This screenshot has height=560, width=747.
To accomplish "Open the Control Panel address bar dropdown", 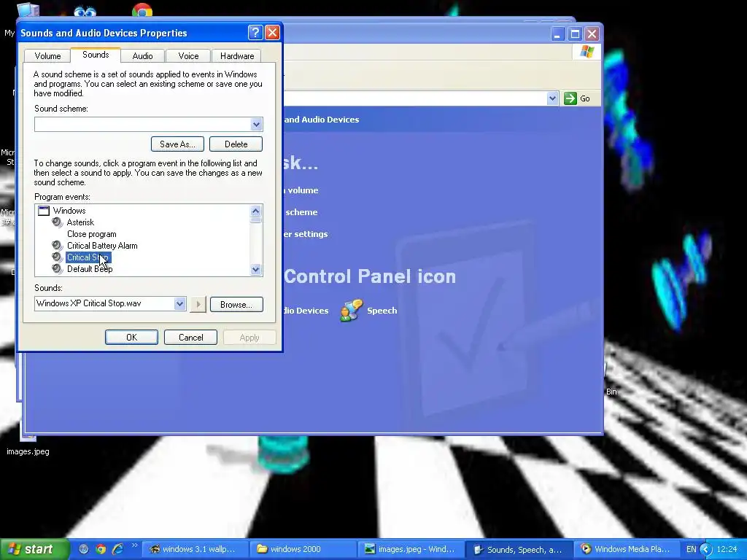I will [552, 98].
